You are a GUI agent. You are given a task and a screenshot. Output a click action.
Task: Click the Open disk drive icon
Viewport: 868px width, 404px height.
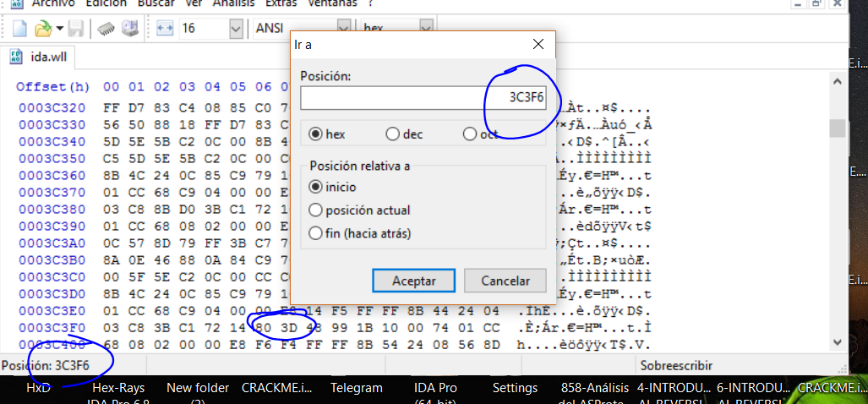click(x=129, y=29)
